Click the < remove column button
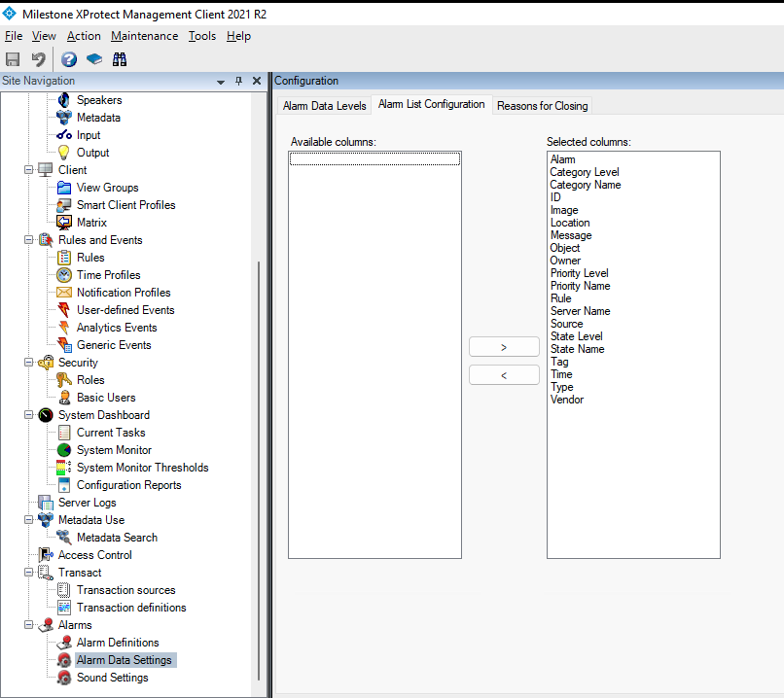The image size is (784, 698). point(504,374)
